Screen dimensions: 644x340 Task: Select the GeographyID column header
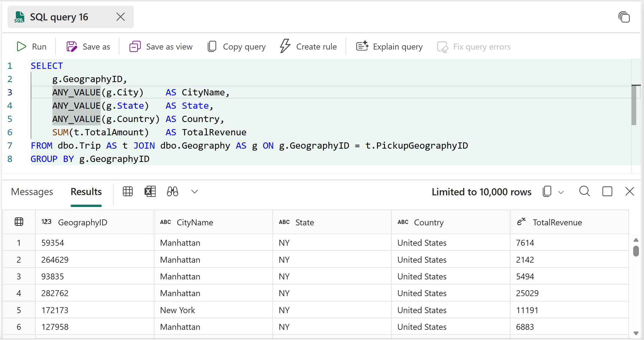point(82,222)
